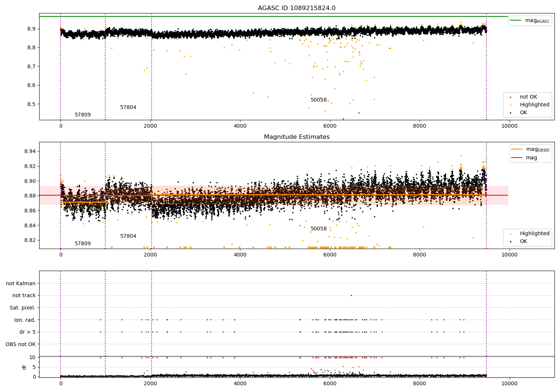Click the 8.90 y-axis tick label
Viewport: 560px width, 392px height.
[x=30, y=181]
